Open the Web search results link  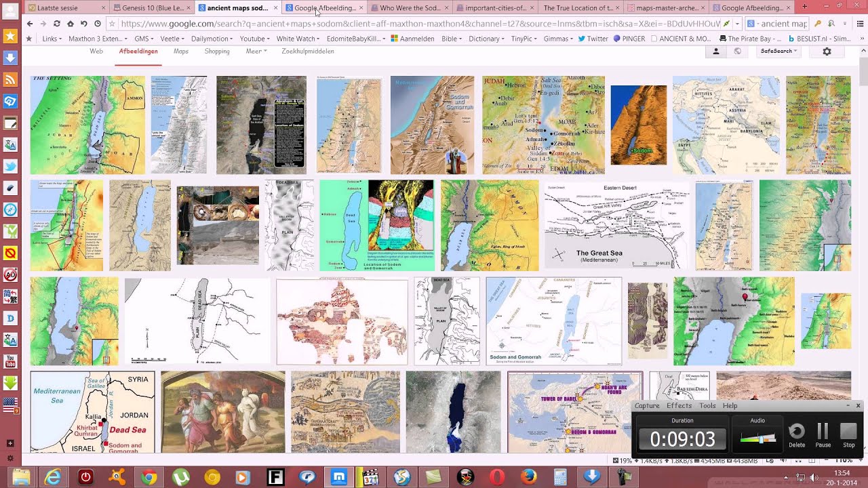click(96, 52)
